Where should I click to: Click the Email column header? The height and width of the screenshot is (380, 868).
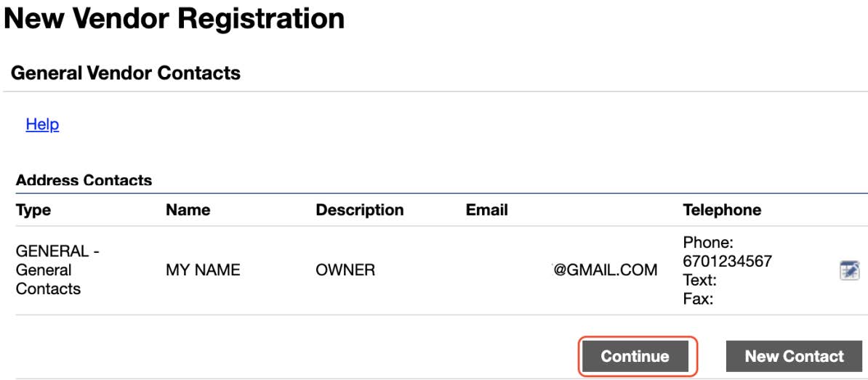pos(487,210)
